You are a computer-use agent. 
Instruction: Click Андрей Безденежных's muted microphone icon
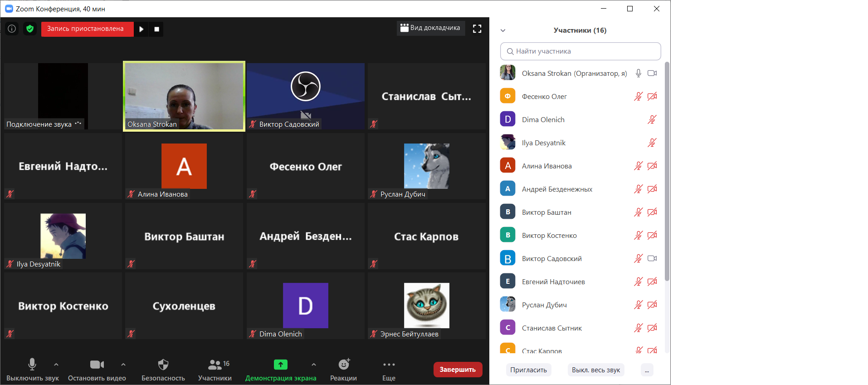coord(639,189)
